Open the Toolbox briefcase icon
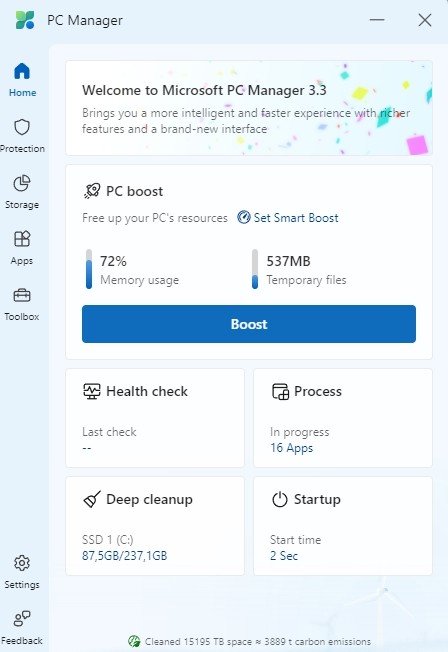448x652 pixels. click(22, 295)
